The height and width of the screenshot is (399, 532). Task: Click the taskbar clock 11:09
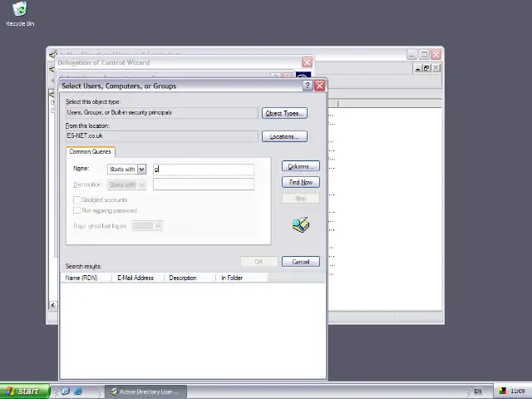coord(517,392)
